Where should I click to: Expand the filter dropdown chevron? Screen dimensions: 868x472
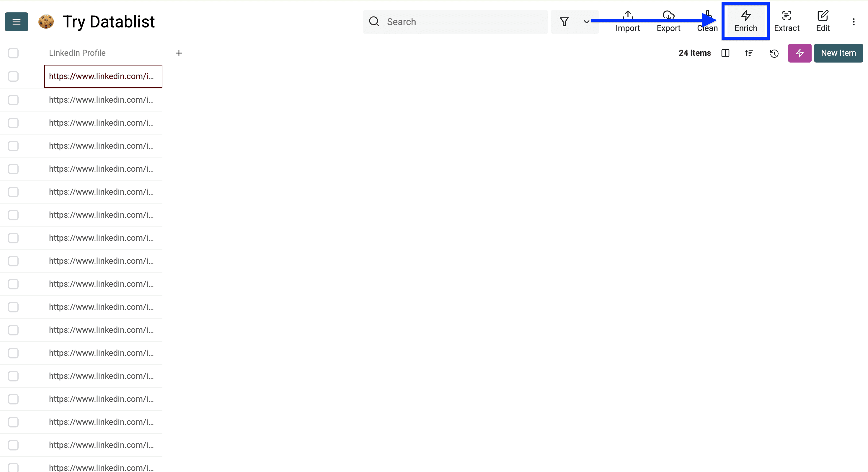pyautogui.click(x=586, y=22)
